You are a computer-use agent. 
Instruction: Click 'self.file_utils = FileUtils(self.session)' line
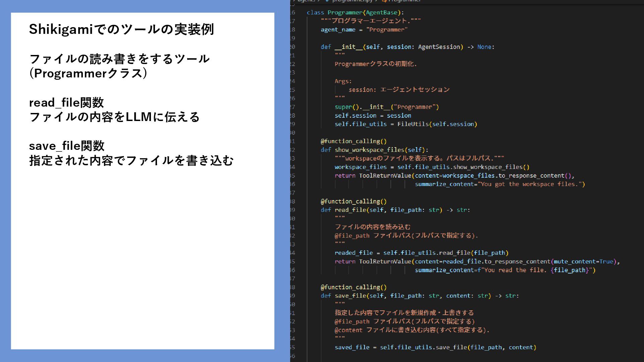[406, 124]
